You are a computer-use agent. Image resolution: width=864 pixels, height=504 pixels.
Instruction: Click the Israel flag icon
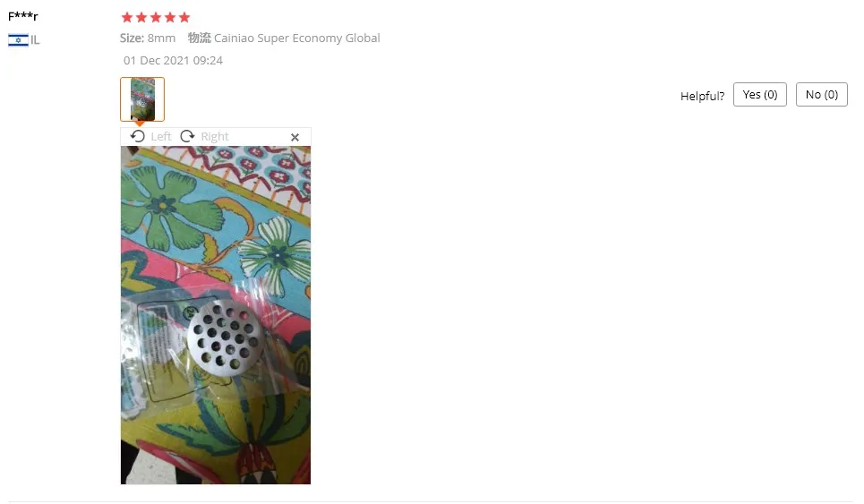(x=18, y=40)
